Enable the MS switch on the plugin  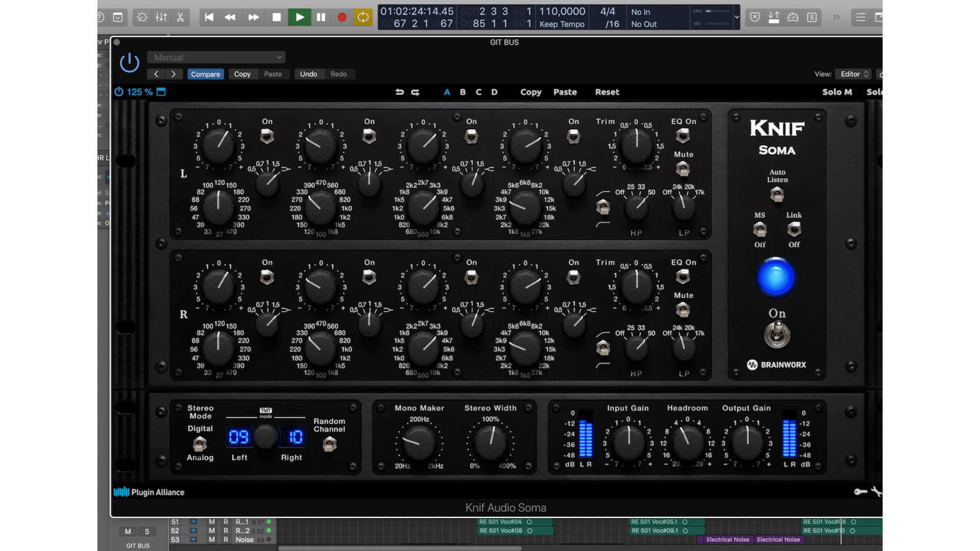click(x=759, y=230)
